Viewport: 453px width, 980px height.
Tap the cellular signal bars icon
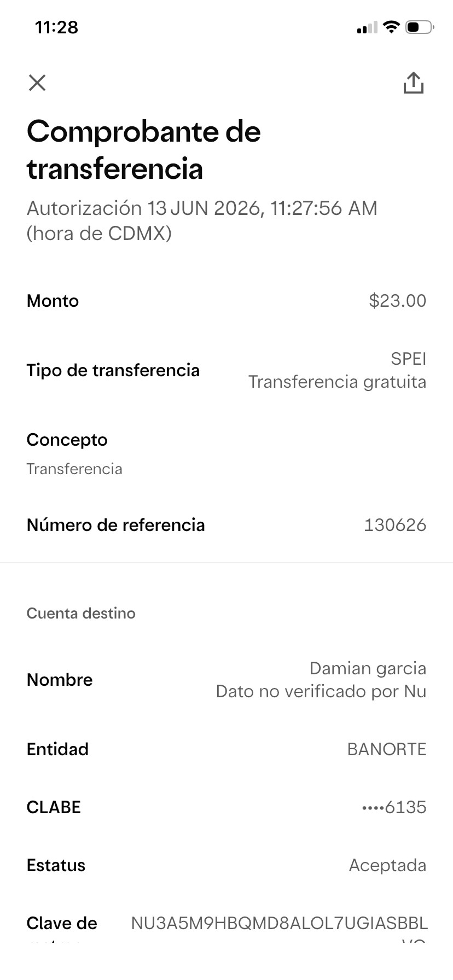pos(367,27)
